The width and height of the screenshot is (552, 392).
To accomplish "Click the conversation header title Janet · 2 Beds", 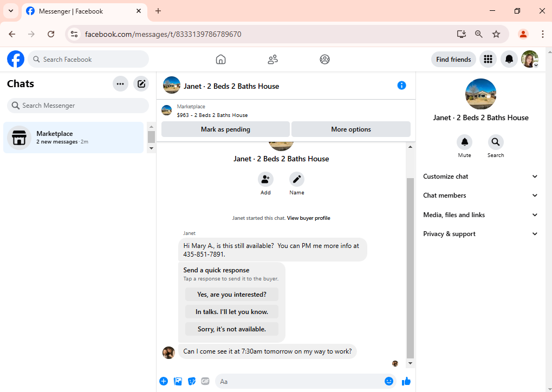I will point(231,86).
